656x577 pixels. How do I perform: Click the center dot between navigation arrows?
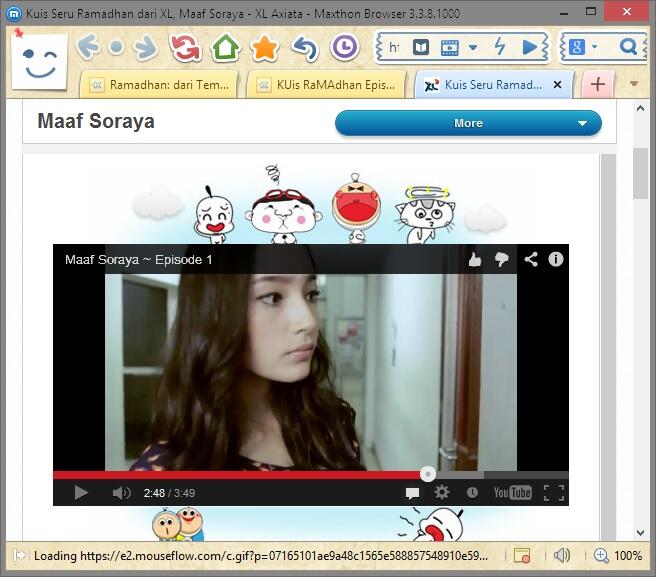coord(117,47)
